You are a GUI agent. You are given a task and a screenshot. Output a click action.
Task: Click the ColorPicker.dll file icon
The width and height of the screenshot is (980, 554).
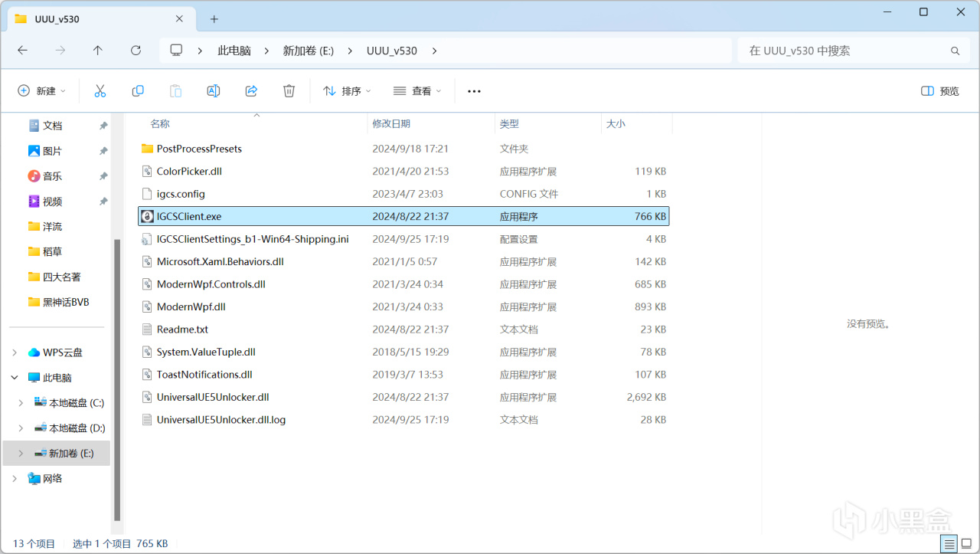[148, 171]
